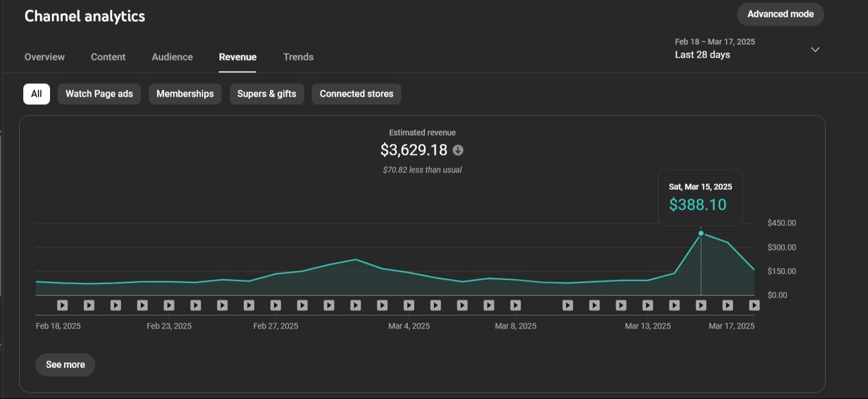Open the video marker for Mar 12, 2025
The width and height of the screenshot is (868, 399).
[x=621, y=305]
